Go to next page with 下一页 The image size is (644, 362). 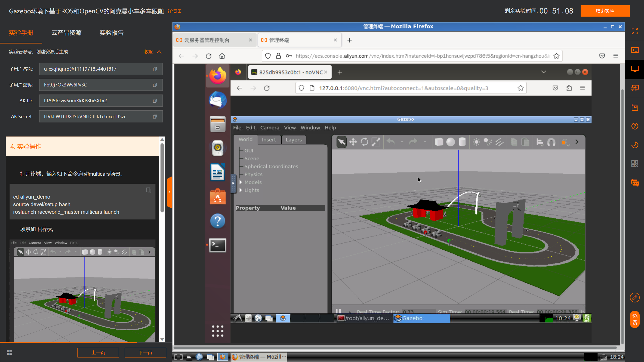(145, 352)
